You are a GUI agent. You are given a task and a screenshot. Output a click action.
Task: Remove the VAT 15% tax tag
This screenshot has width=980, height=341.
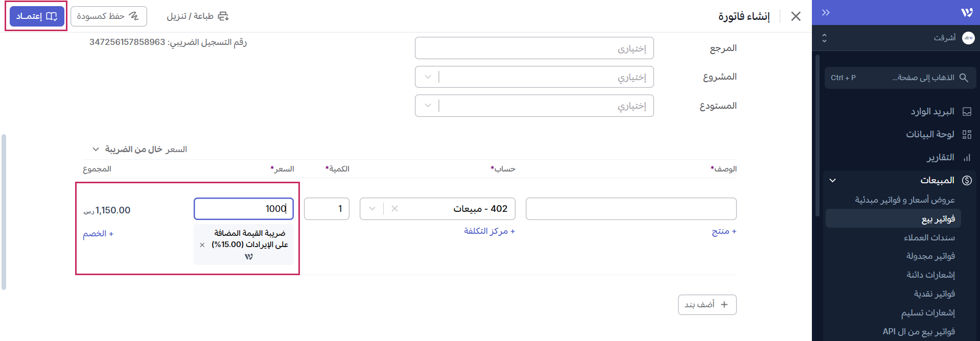(x=202, y=245)
